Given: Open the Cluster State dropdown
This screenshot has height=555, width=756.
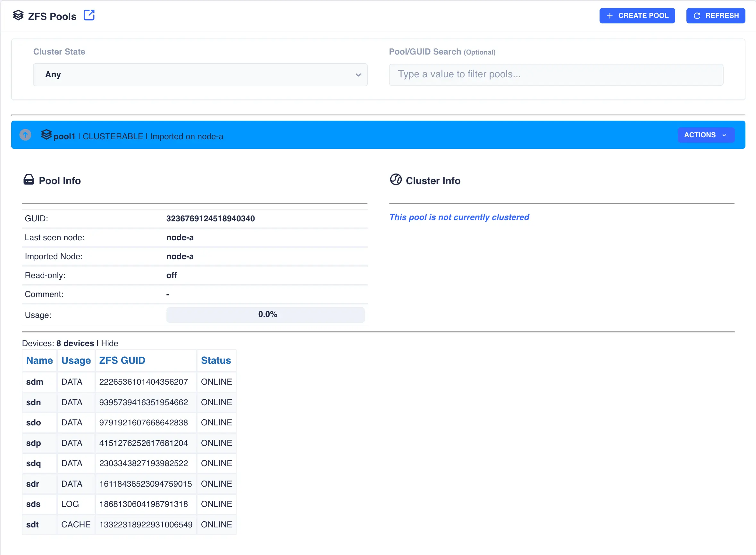Looking at the screenshot, I should [200, 74].
